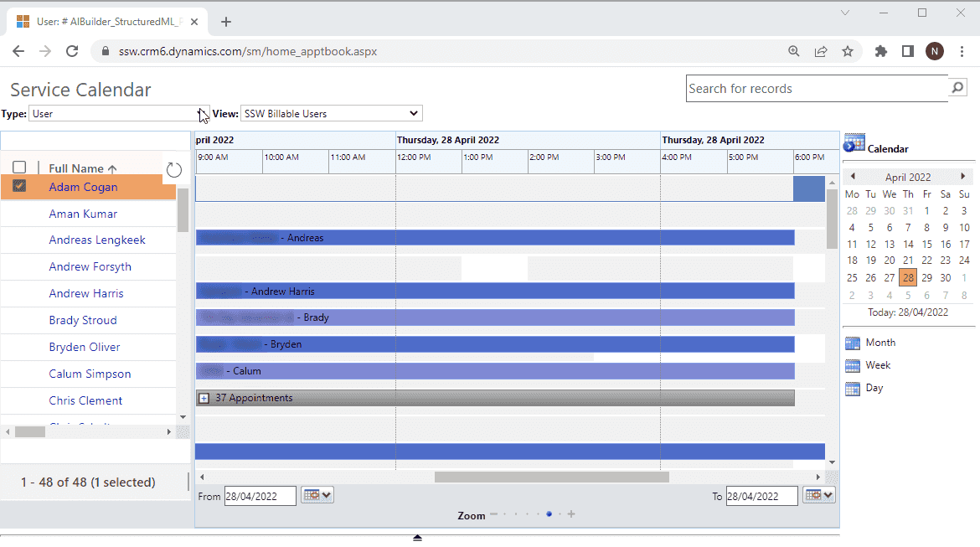Viewport: 980px width, 547px height.
Task: Switch to Month calendar view
Action: pos(879,343)
